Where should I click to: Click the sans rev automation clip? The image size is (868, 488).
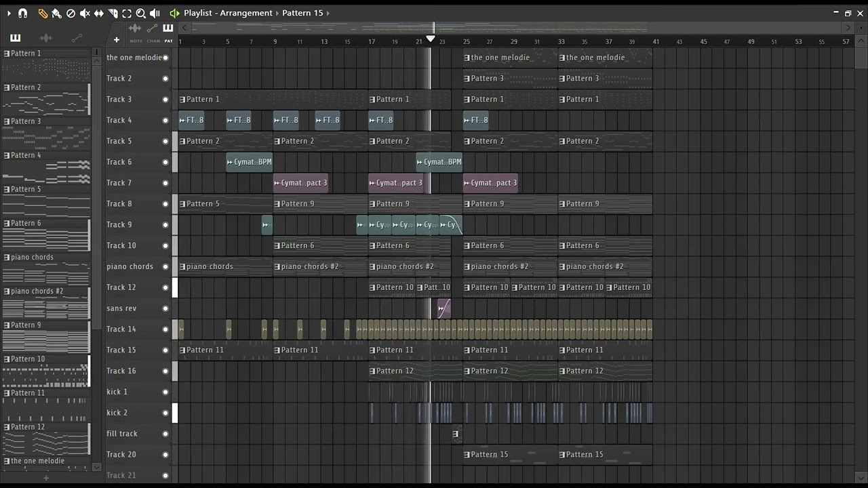click(444, 308)
